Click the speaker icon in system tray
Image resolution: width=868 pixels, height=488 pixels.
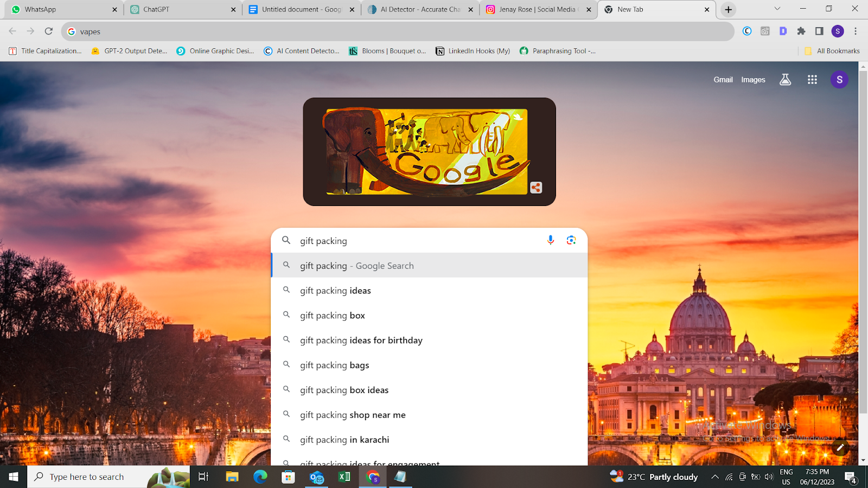(x=769, y=477)
